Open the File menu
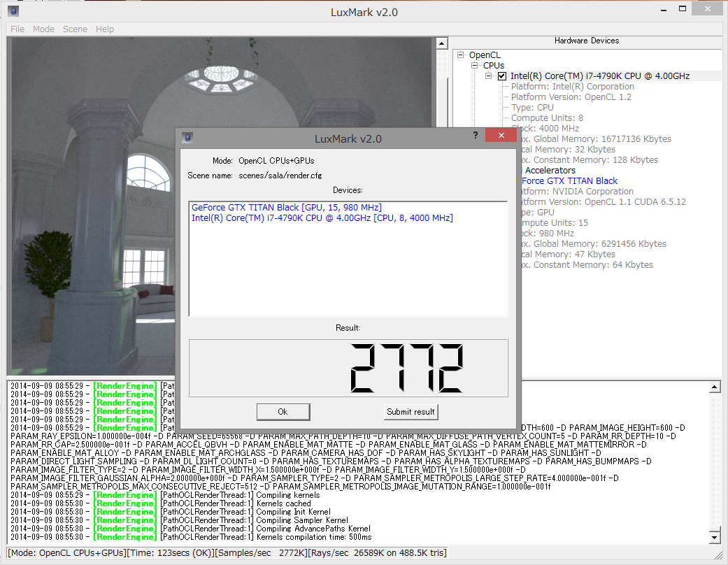The image size is (728, 565). [17, 29]
